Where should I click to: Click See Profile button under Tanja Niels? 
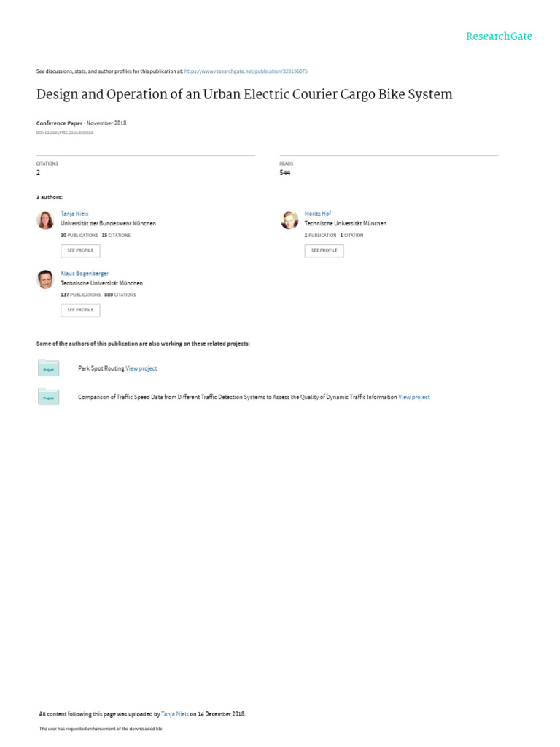click(80, 250)
